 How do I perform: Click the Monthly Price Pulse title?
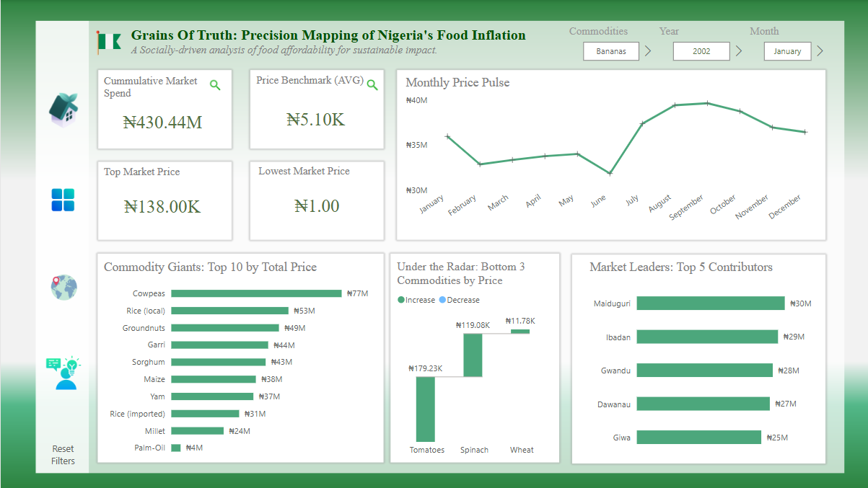[457, 83]
